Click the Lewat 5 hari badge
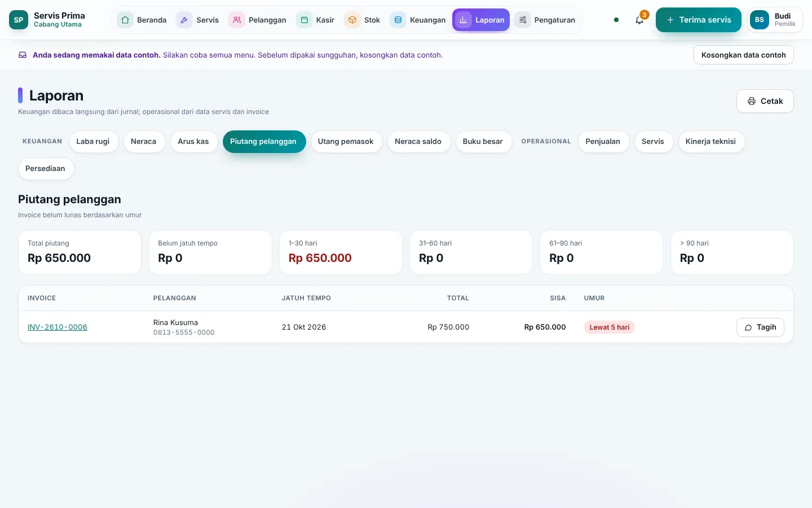The image size is (812, 508). pyautogui.click(x=609, y=327)
